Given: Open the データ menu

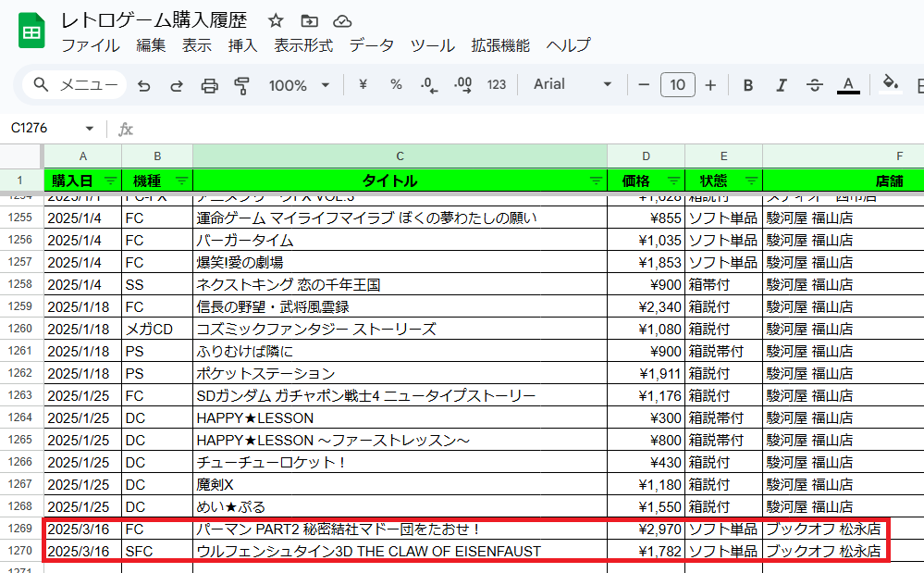Looking at the screenshot, I should point(371,46).
